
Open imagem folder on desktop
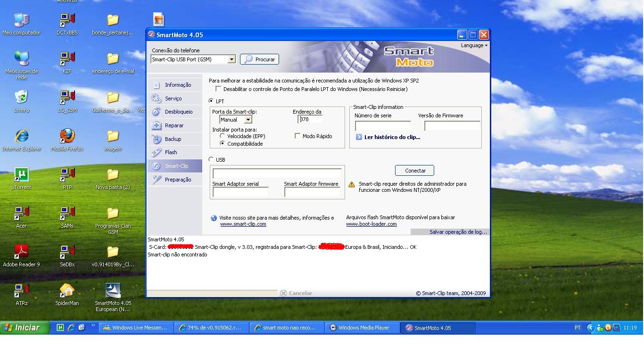(x=113, y=140)
